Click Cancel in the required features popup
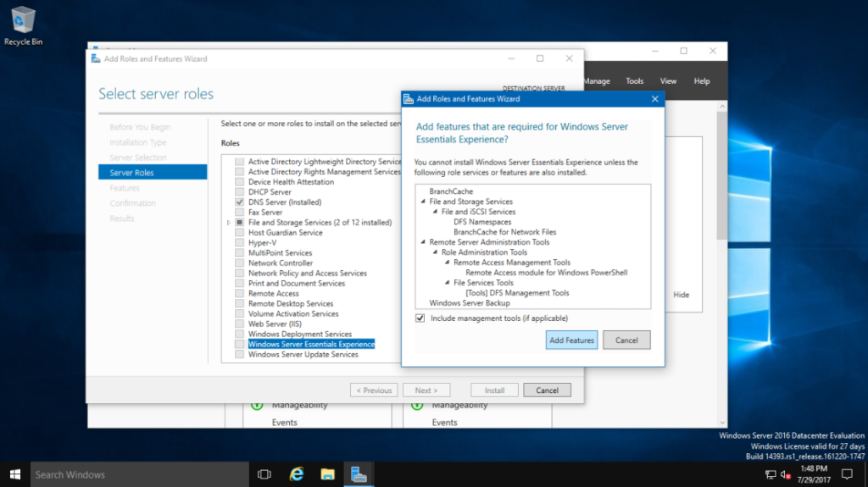 tap(626, 340)
